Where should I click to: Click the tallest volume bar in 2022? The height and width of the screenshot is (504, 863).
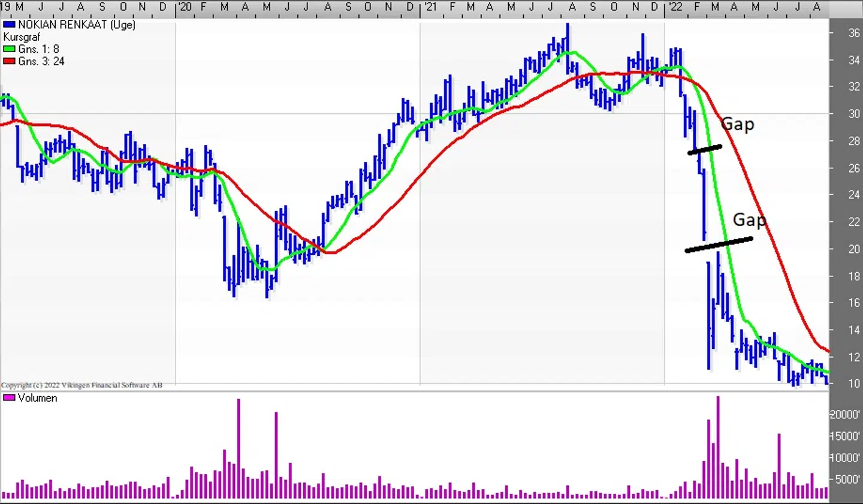[x=718, y=446]
